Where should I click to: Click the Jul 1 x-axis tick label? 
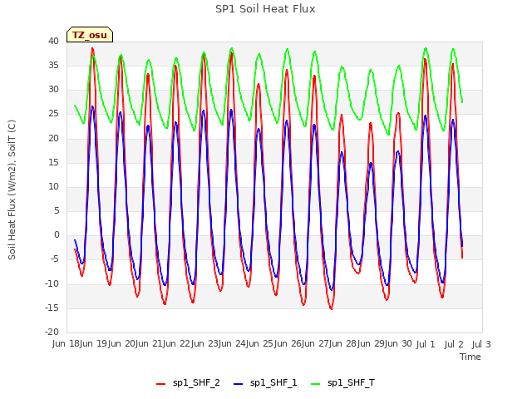[x=426, y=344]
